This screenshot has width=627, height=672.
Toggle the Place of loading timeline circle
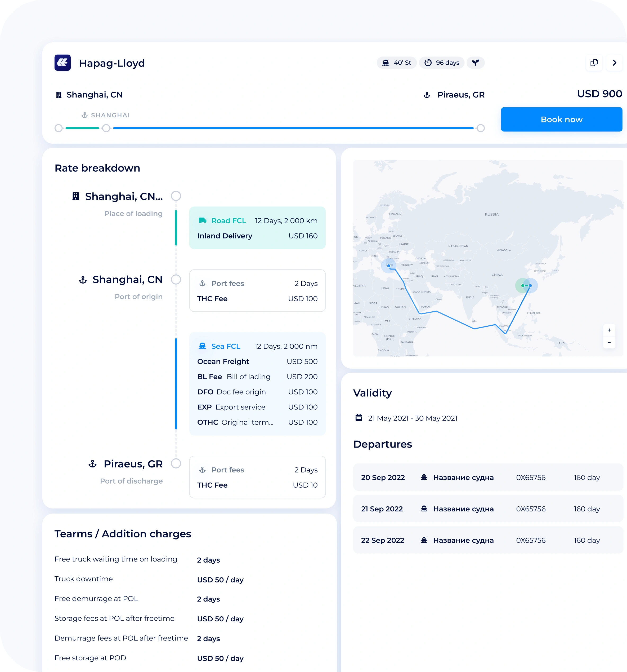point(176,196)
